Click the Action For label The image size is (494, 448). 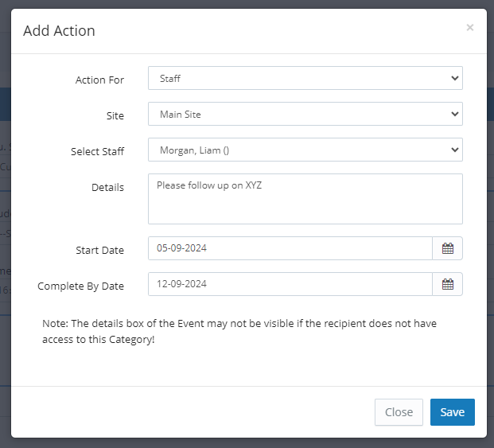[99, 80]
